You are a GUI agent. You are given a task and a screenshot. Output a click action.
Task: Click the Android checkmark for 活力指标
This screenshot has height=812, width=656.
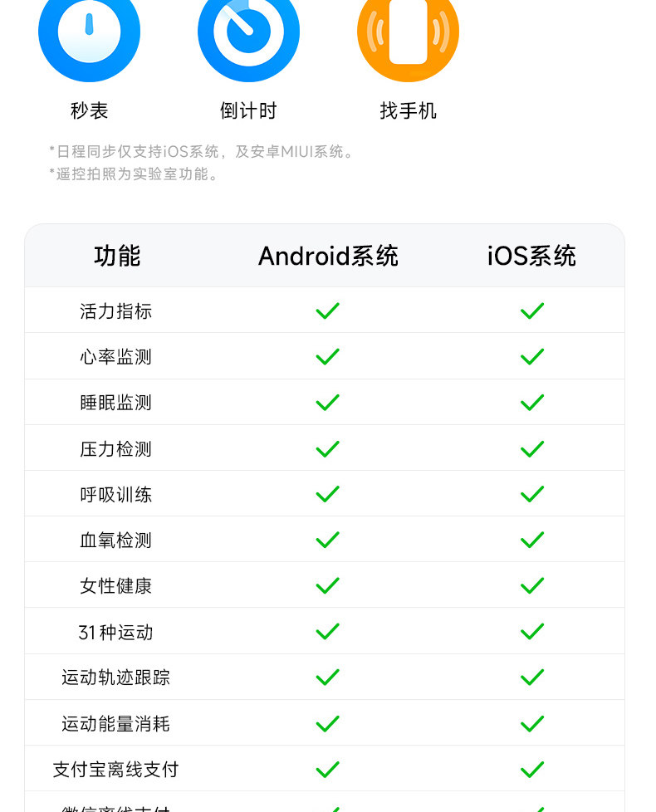[327, 311]
